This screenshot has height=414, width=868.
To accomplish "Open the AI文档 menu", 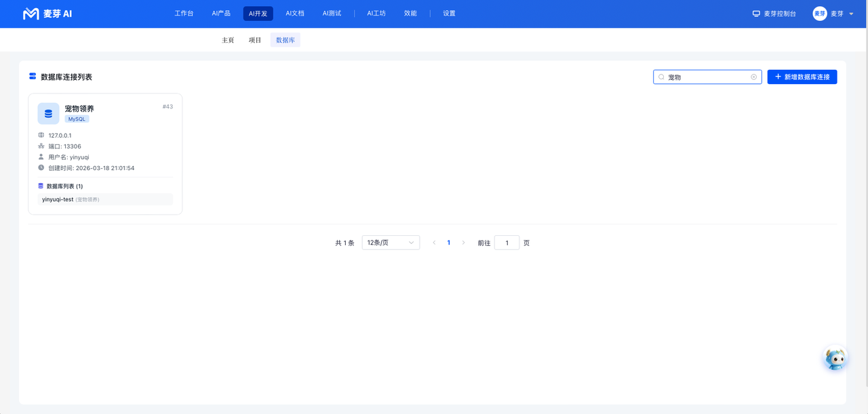I will (295, 14).
